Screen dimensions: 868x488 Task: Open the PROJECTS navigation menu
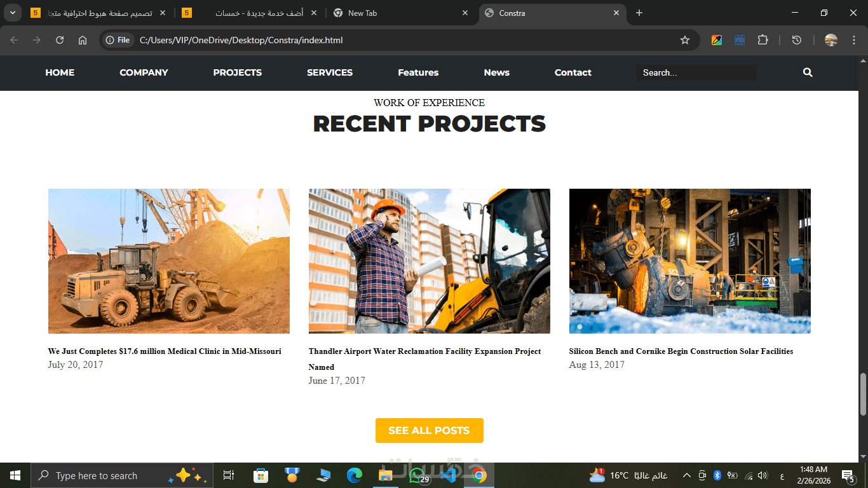click(238, 72)
